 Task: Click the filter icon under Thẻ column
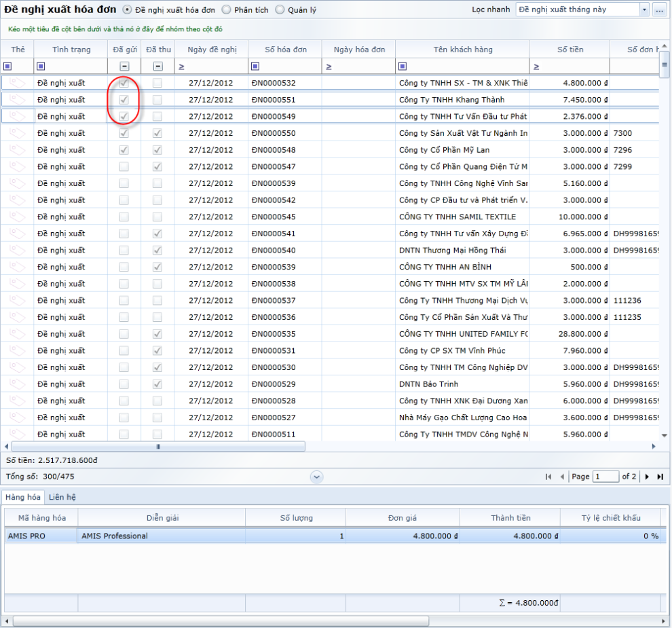pos(7,66)
